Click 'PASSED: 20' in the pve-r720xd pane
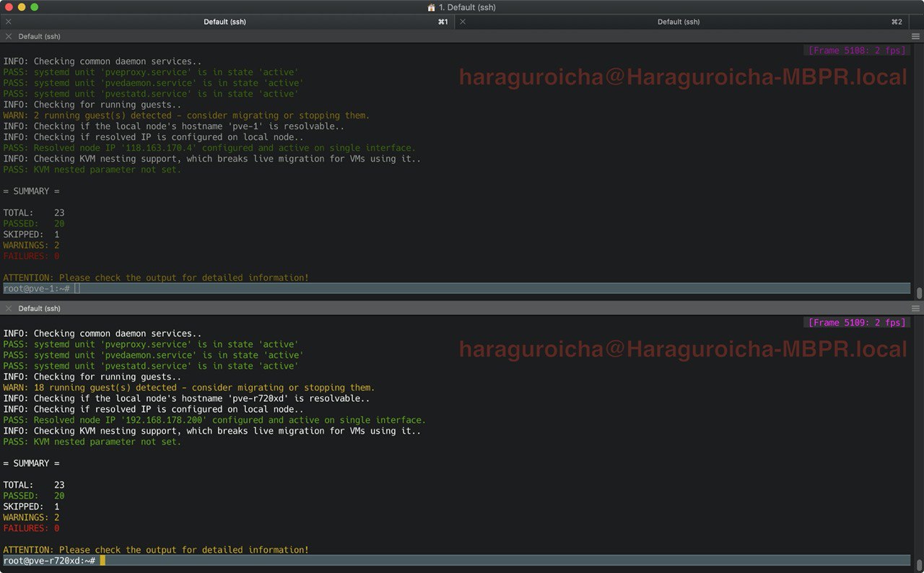Viewport: 924px width, 573px height. (34, 496)
